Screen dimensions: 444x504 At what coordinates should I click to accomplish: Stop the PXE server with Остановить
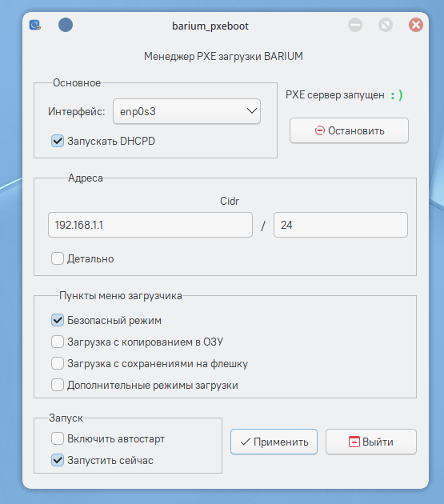point(349,130)
